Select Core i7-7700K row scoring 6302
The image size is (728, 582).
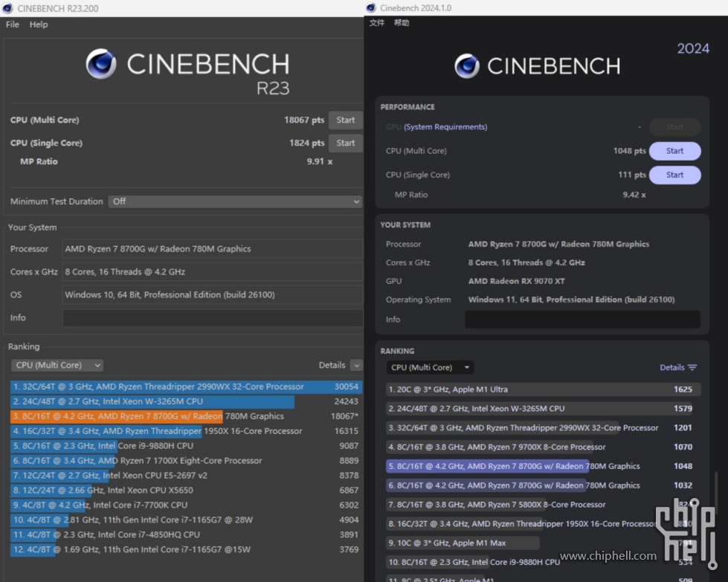[x=186, y=505]
